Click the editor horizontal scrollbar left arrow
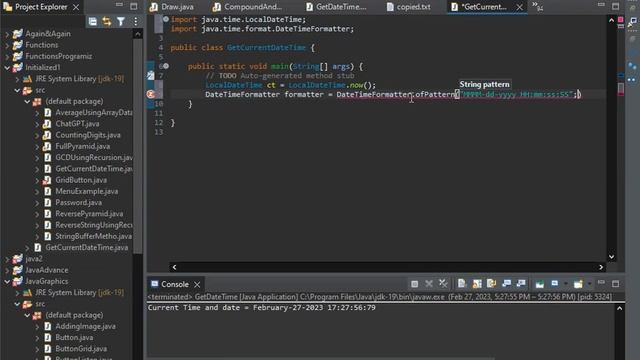This screenshot has height=360, width=640. click(x=174, y=267)
